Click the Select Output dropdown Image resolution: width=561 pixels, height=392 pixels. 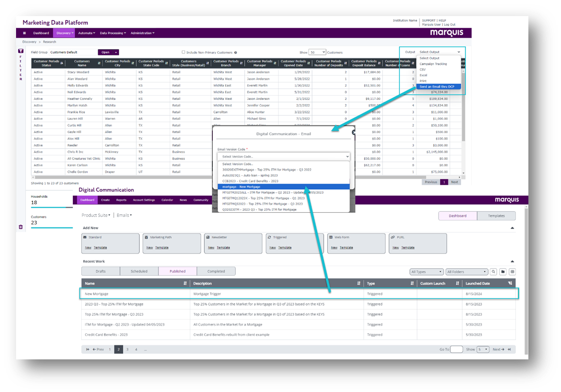(x=440, y=52)
